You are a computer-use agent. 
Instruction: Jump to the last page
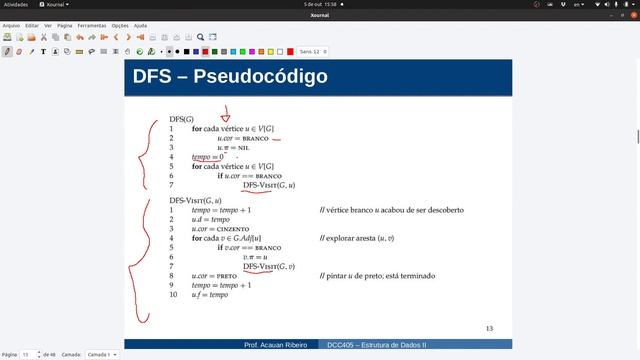click(x=140, y=37)
